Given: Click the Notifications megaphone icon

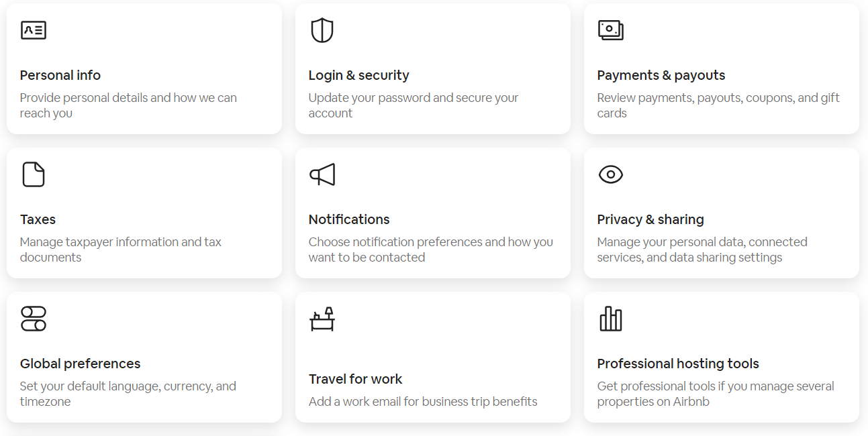Looking at the screenshot, I should [322, 174].
